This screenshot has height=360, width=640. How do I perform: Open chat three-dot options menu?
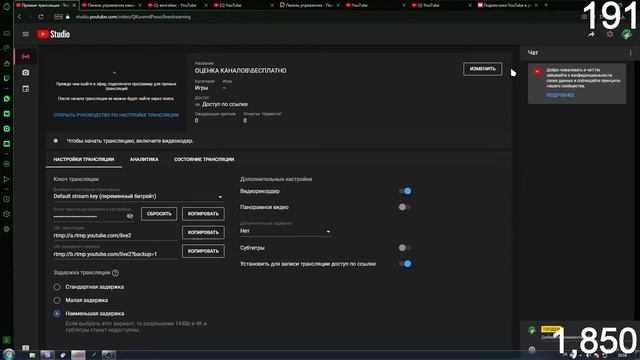pos(631,53)
